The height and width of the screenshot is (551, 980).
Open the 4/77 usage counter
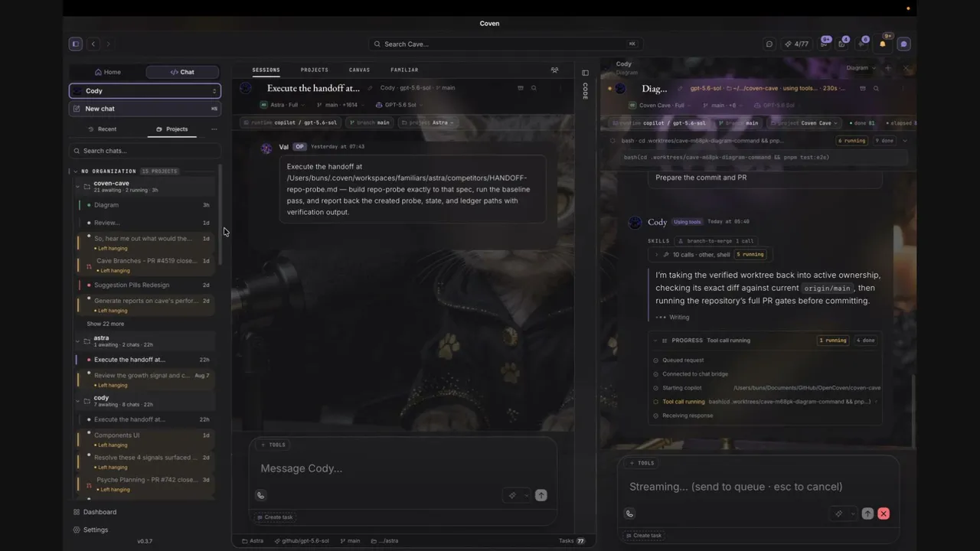(797, 44)
